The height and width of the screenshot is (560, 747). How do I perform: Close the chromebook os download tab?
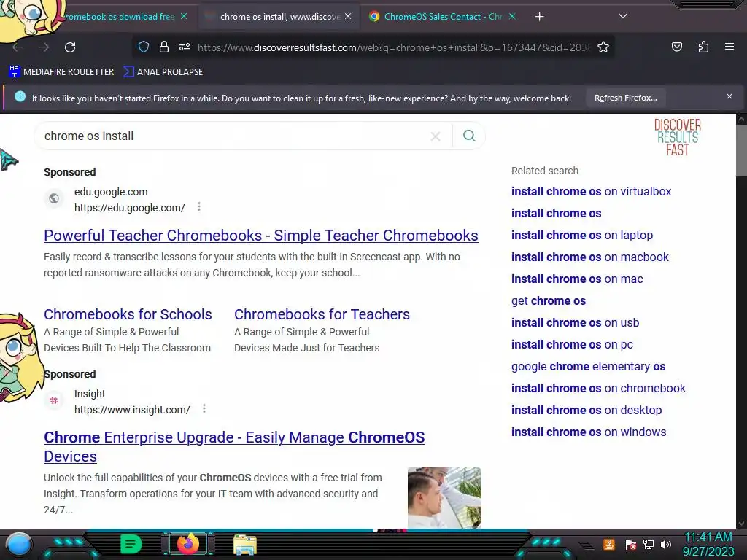tap(184, 16)
